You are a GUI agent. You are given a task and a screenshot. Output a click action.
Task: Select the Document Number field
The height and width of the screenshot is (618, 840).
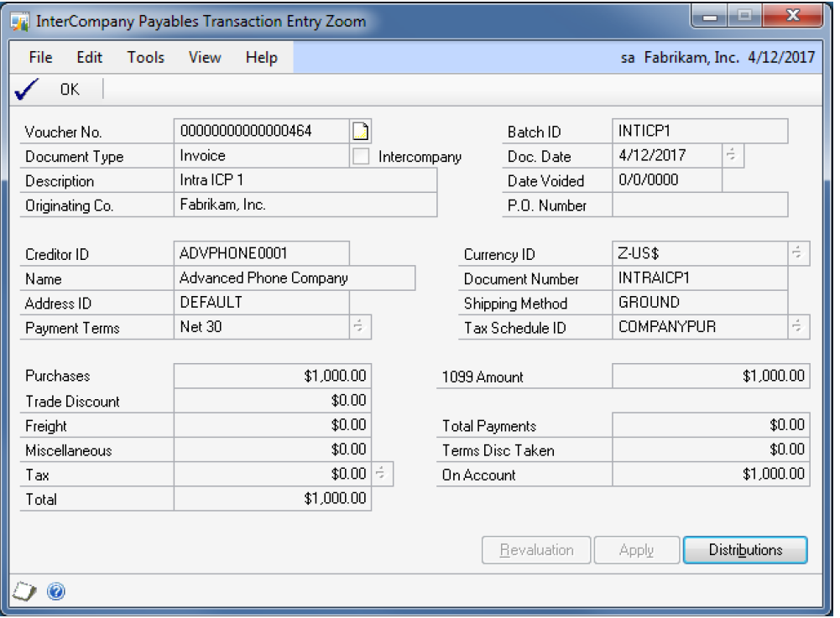coord(700,278)
